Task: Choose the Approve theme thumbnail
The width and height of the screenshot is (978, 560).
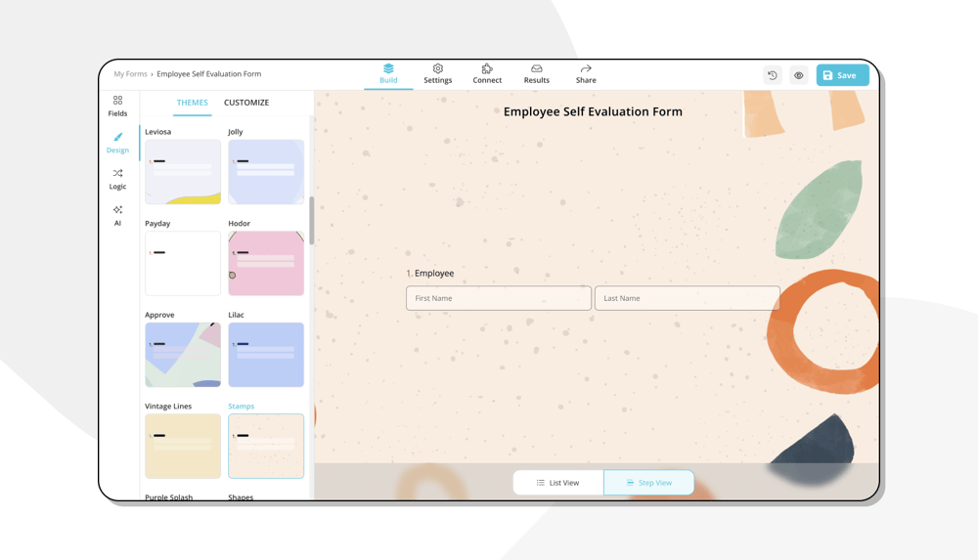Action: pyautogui.click(x=183, y=355)
